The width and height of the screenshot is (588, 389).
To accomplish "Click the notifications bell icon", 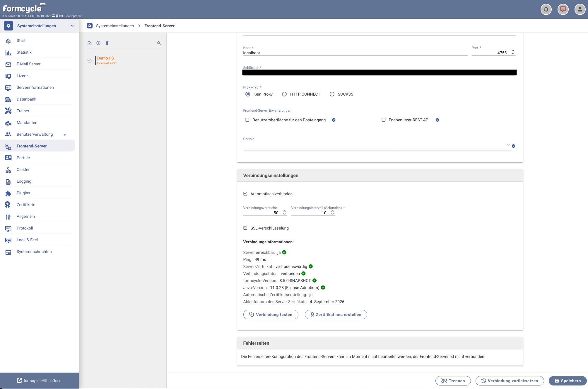I will [546, 9].
